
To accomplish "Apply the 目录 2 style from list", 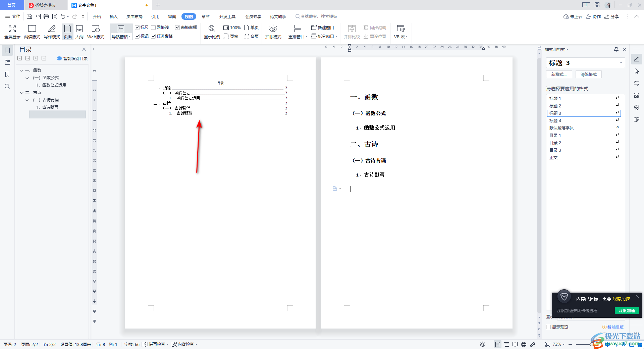I will (555, 143).
